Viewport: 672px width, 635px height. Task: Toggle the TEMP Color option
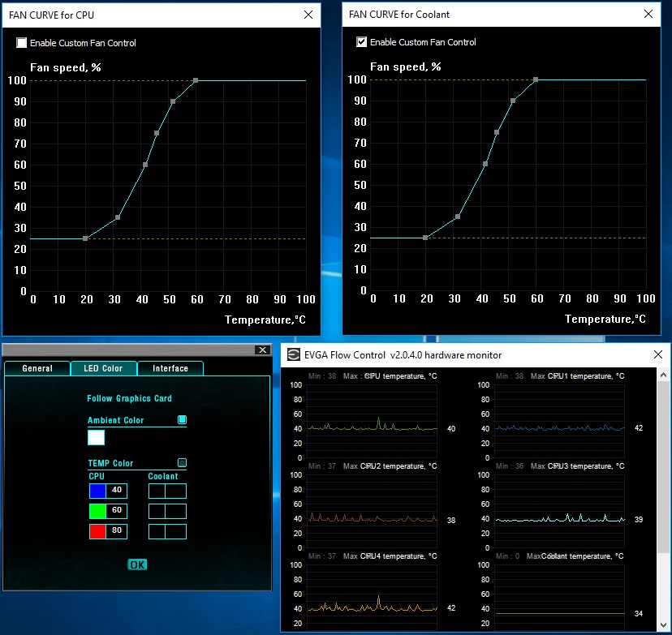[x=182, y=462]
